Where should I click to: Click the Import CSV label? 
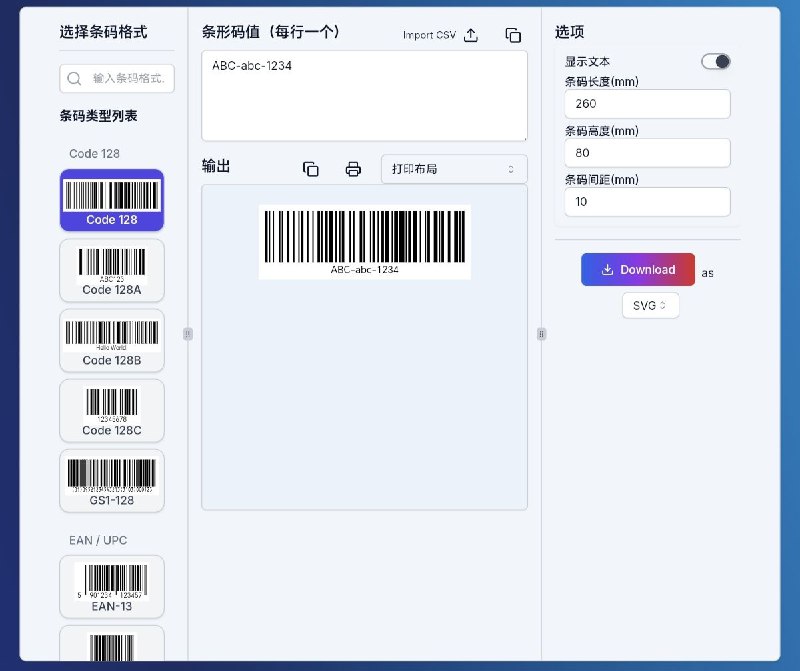pos(429,35)
